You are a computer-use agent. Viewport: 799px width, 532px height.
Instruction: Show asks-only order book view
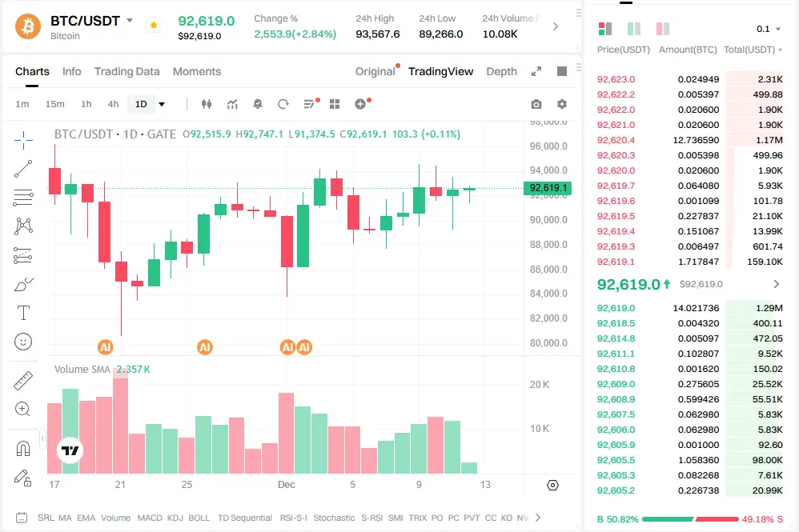(663, 29)
